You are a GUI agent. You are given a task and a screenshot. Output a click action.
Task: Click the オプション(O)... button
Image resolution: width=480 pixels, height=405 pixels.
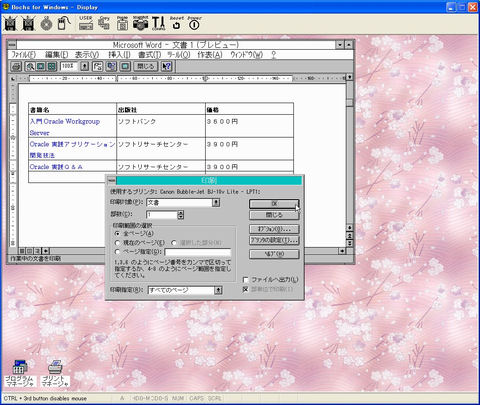[274, 229]
